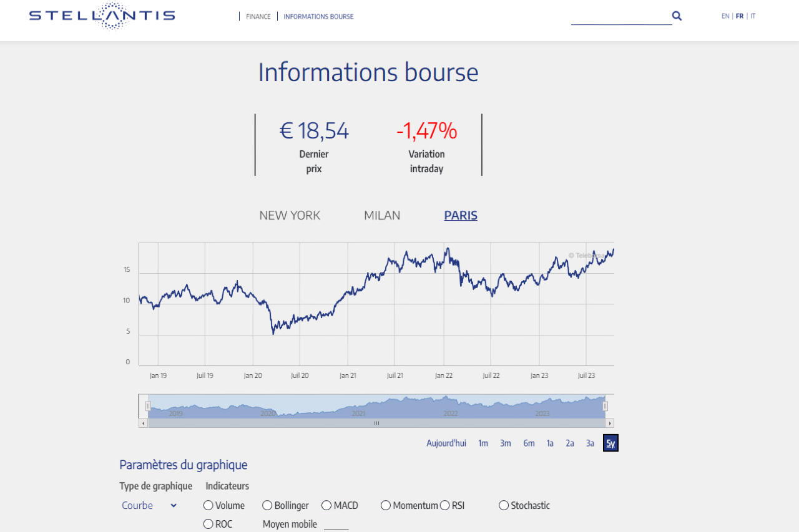
Task: Switch to the MILAN listing tab
Action: [x=382, y=215]
